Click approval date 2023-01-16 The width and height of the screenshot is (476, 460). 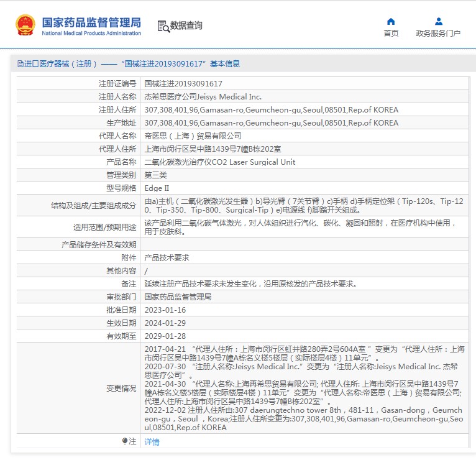(x=165, y=310)
